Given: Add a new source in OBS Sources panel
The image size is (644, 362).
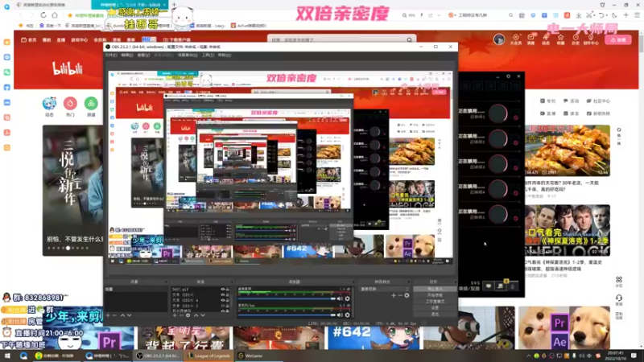Looking at the screenshot, I should pos(175,315).
